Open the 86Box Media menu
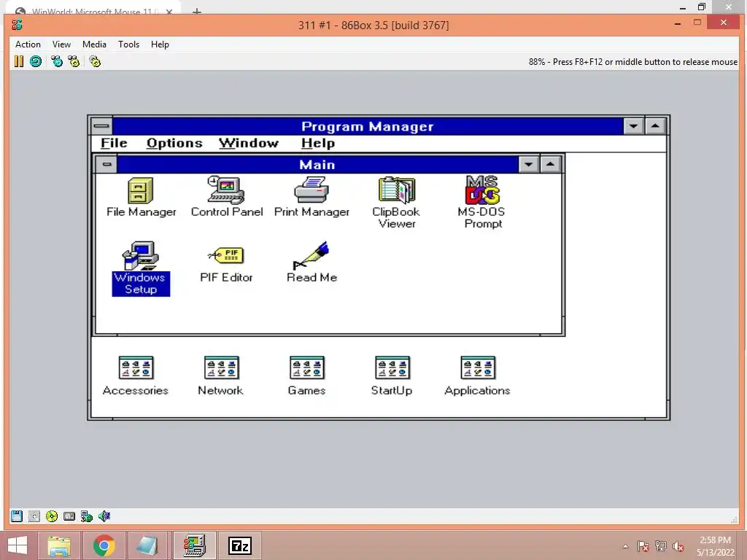 [94, 44]
